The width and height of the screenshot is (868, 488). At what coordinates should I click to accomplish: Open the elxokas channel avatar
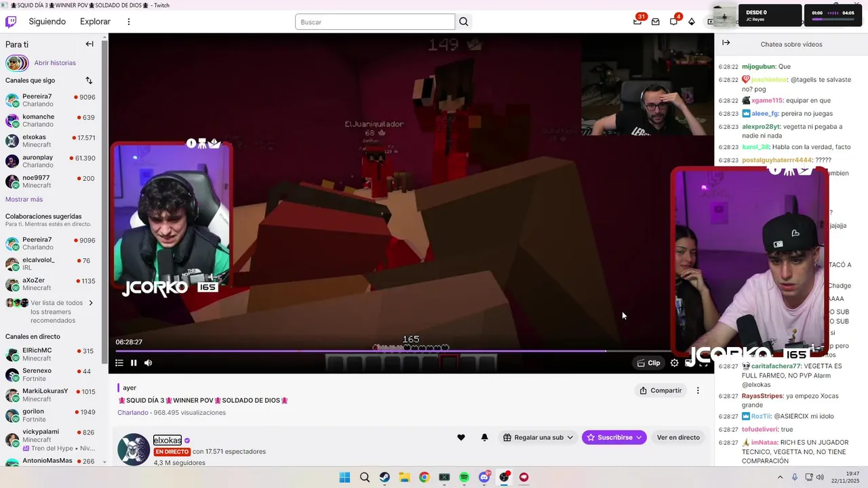(x=134, y=449)
